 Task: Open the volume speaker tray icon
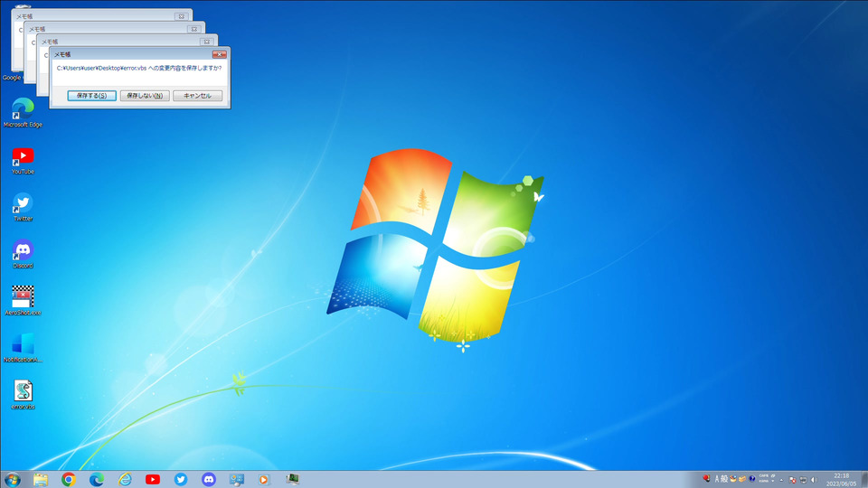[814, 480]
